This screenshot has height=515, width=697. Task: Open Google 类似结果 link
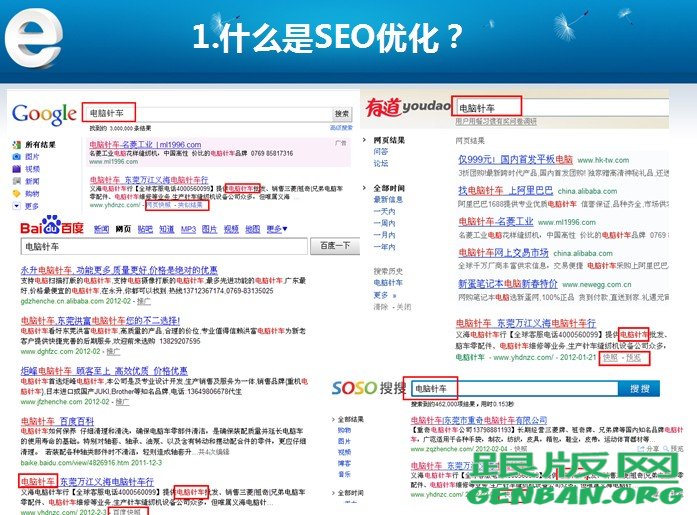(190, 205)
